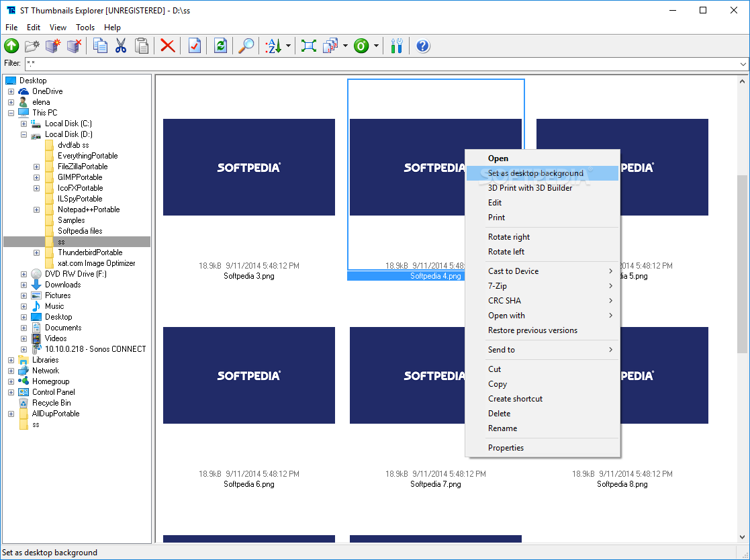This screenshot has height=560, width=750.
Task: Expand Local Disk (C:) node
Action: click(24, 124)
